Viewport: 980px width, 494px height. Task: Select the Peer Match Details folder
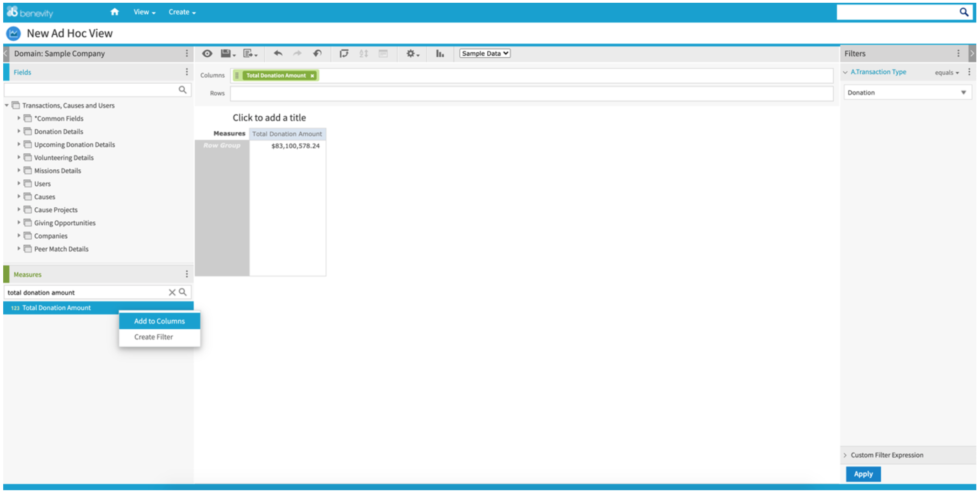click(61, 249)
